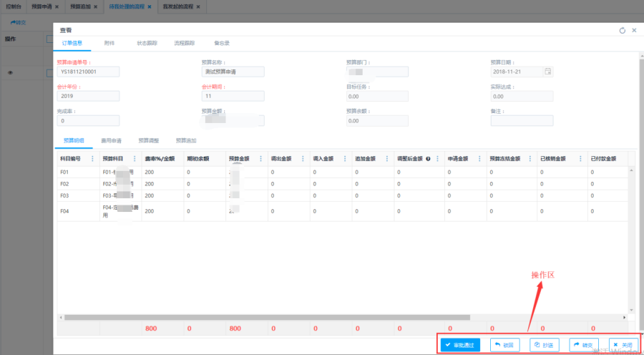644x355 pixels.
Task: Click the 驳回 reject button
Action: pyautogui.click(x=504, y=345)
